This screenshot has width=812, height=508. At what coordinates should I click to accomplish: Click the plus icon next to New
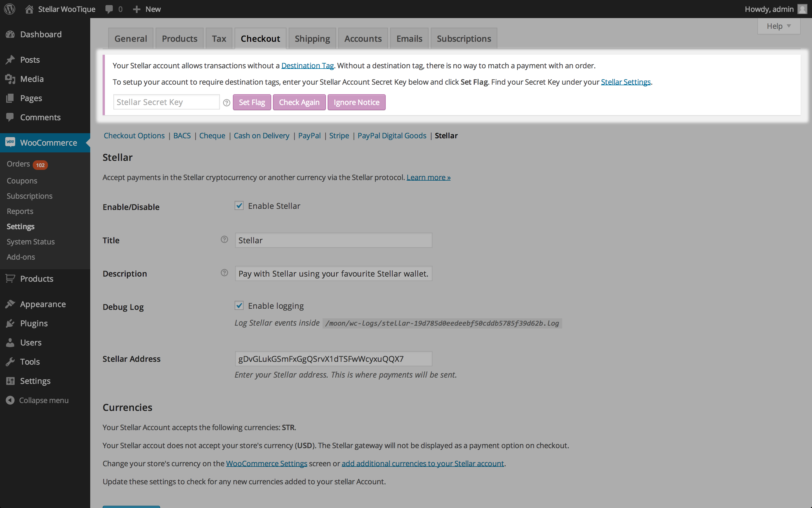pyautogui.click(x=136, y=9)
